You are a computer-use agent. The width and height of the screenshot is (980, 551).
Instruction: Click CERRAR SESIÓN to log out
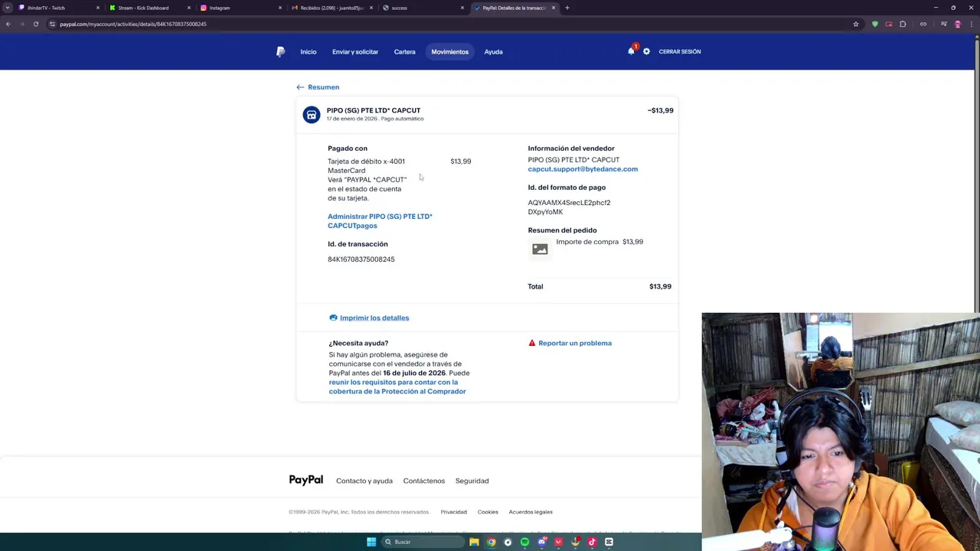point(680,52)
